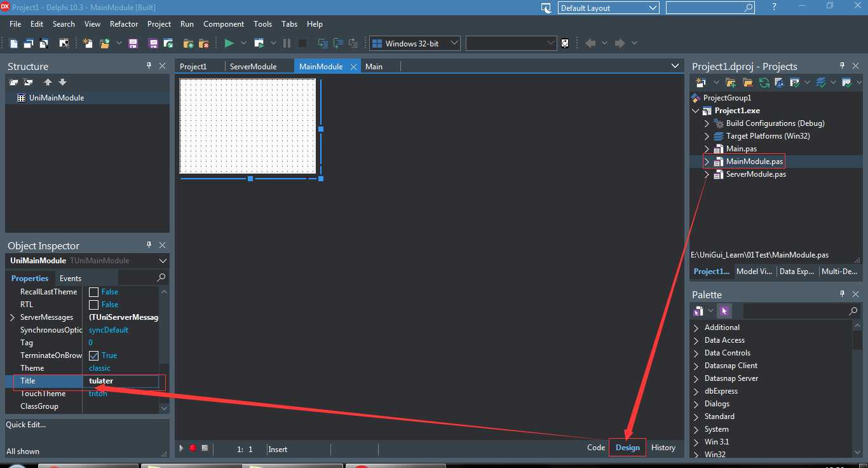This screenshot has width=868, height=468.
Task: Select ServerModule.pas in Projects tree
Action: point(756,174)
